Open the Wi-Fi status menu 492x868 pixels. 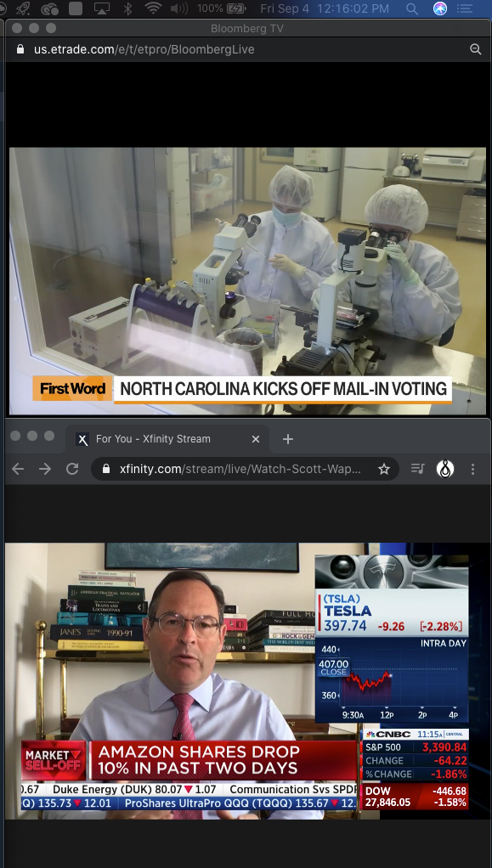click(153, 8)
